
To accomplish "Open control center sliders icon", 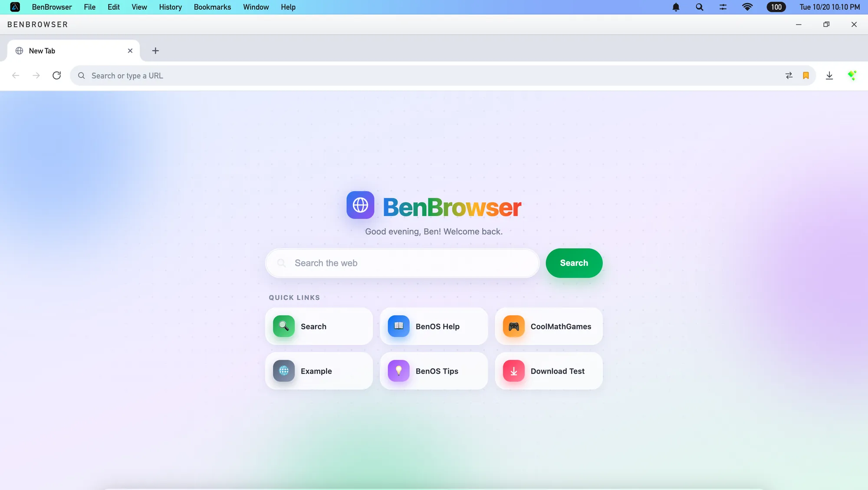I will point(723,7).
